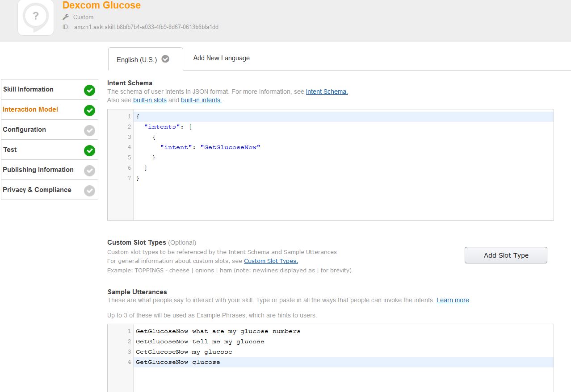Click the checkmark on the English (U.S.) tab

click(x=165, y=59)
